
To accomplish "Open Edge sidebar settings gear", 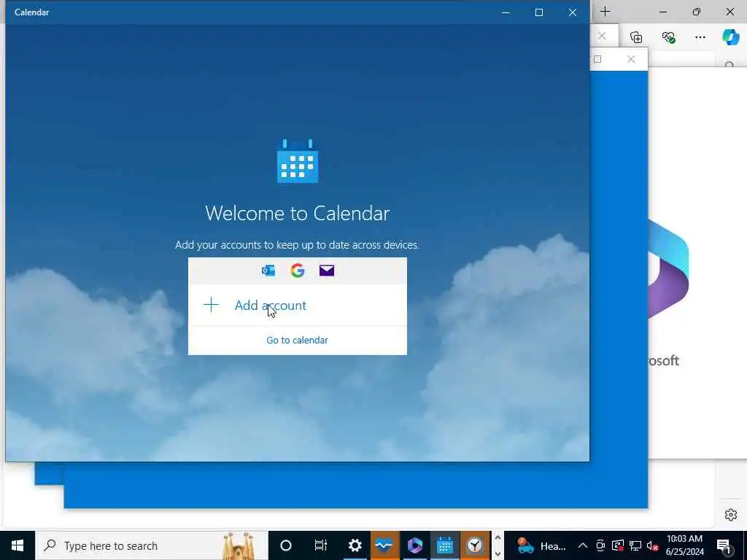I will click(x=731, y=515).
